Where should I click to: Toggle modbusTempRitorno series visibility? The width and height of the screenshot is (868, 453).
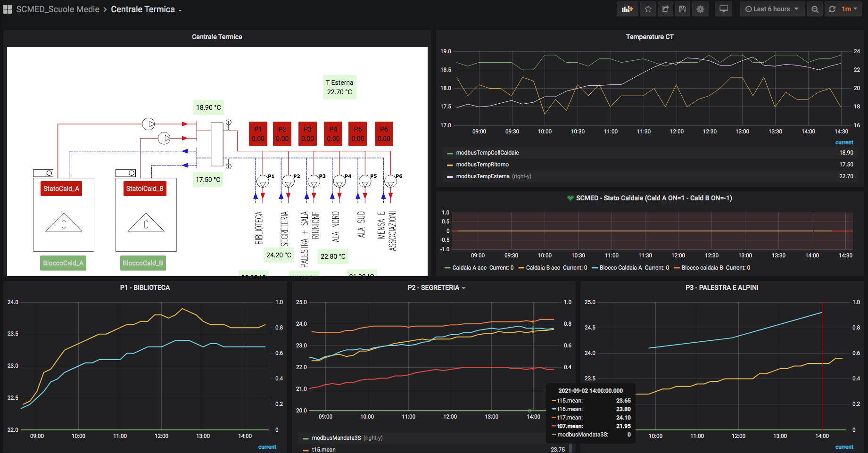point(482,165)
